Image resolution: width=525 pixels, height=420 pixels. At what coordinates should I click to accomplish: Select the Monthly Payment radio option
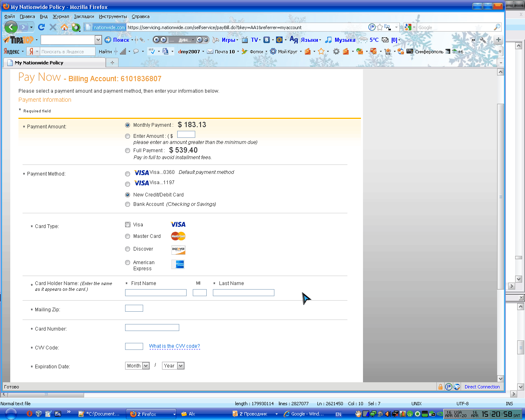click(x=128, y=125)
